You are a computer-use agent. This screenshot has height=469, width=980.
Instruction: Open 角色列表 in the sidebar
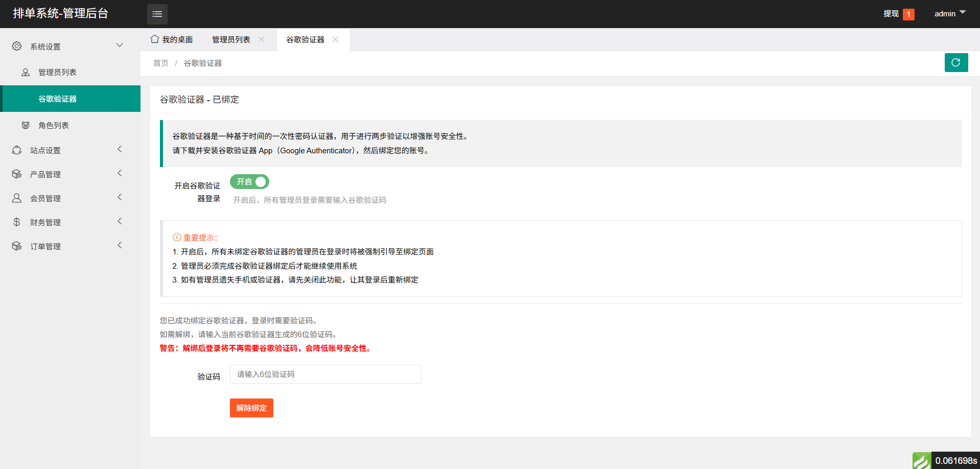(x=54, y=125)
